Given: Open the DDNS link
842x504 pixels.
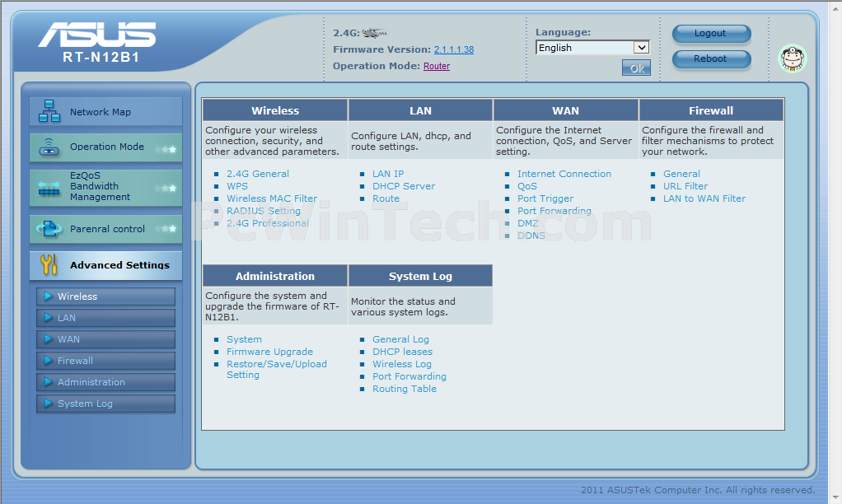Looking at the screenshot, I should pyautogui.click(x=531, y=236).
